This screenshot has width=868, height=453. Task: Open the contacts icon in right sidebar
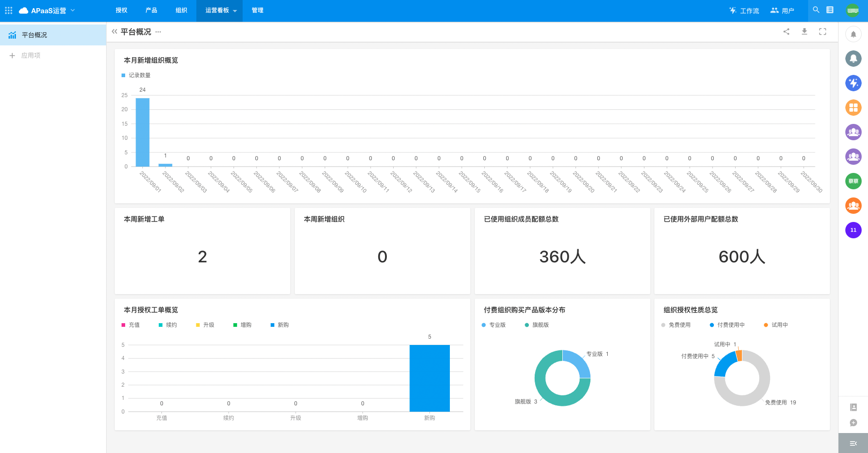point(853,407)
